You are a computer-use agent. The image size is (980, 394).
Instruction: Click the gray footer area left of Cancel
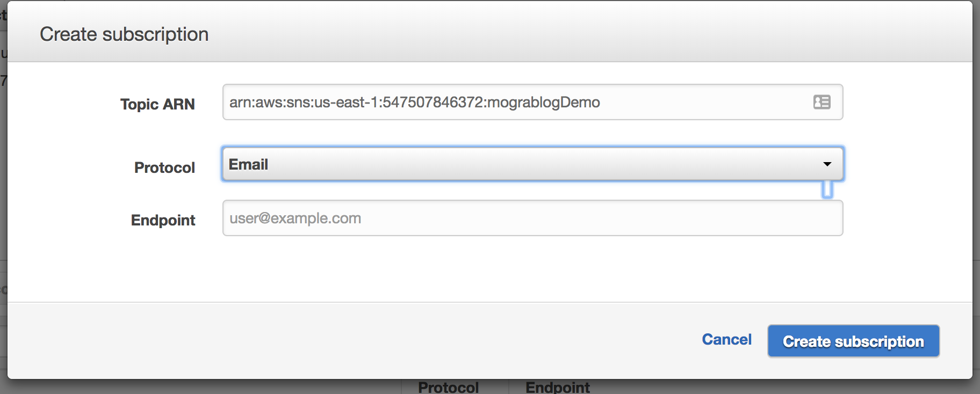pos(349,340)
